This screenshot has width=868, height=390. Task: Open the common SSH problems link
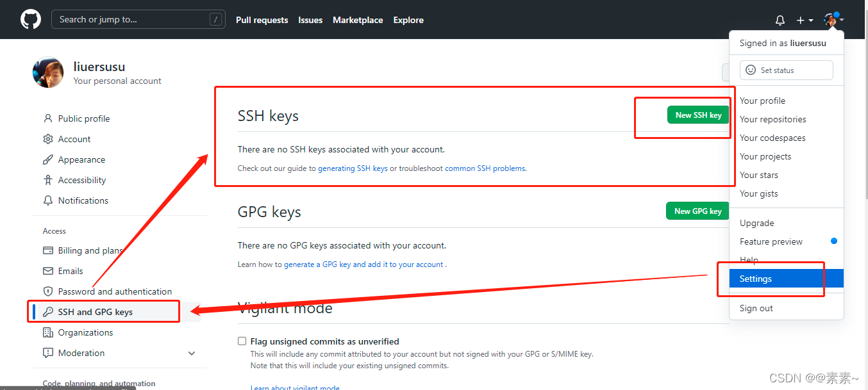[x=485, y=168]
